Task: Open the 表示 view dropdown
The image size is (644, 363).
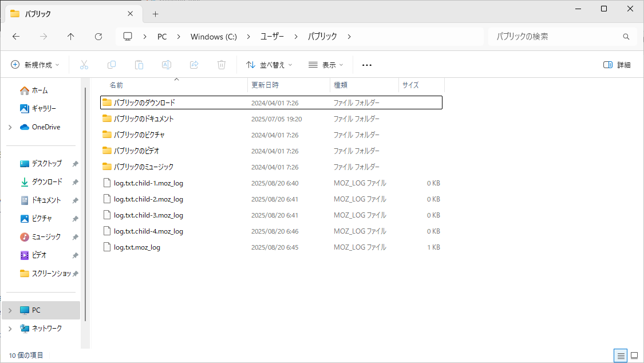Action: [326, 65]
